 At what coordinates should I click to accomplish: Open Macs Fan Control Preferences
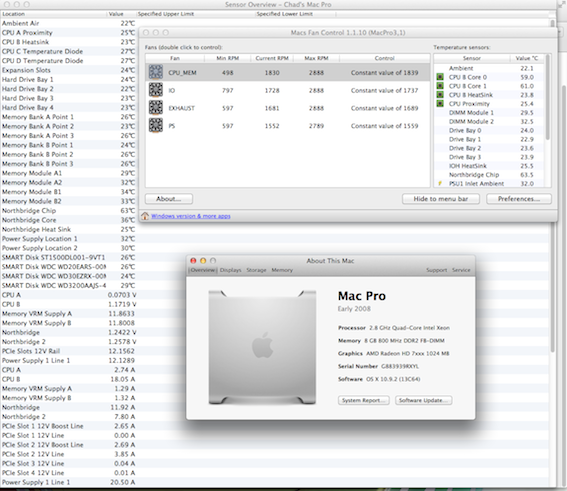(519, 199)
